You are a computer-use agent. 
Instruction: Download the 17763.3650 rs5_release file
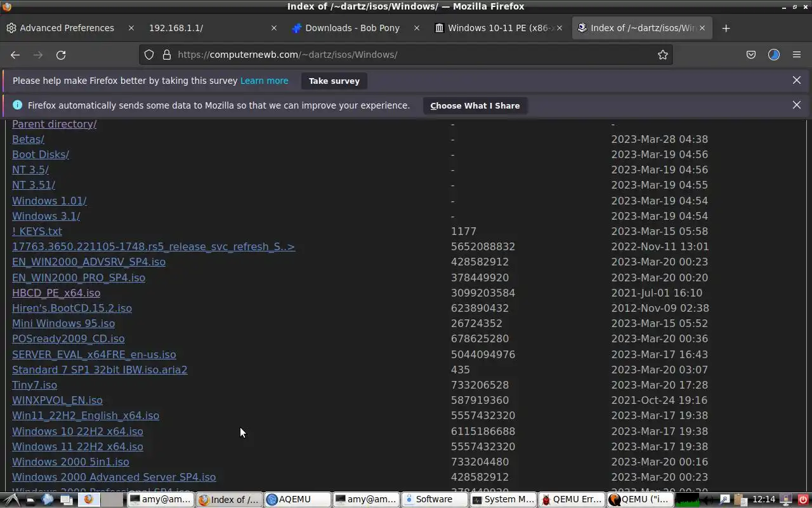154,246
